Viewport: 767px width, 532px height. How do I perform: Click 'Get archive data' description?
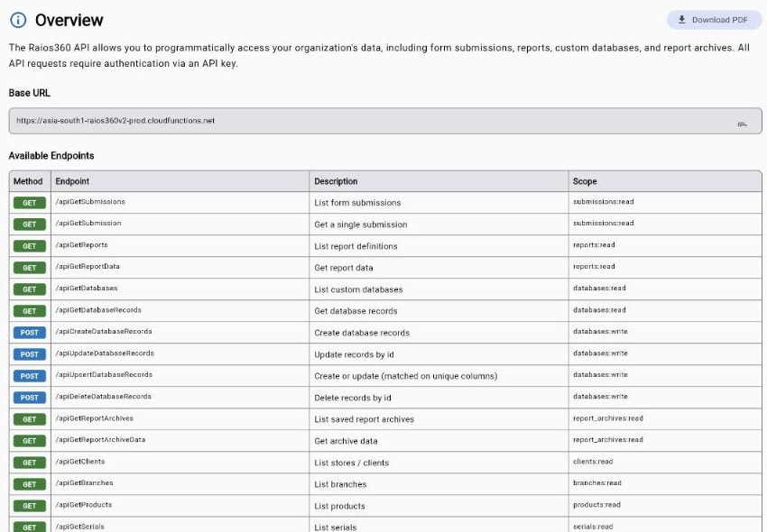pyautogui.click(x=347, y=441)
